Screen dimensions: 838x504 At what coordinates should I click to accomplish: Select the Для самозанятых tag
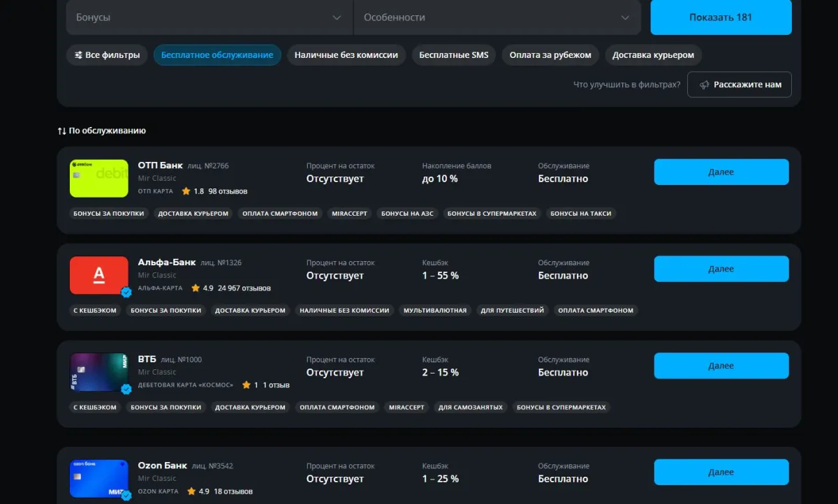471,408
